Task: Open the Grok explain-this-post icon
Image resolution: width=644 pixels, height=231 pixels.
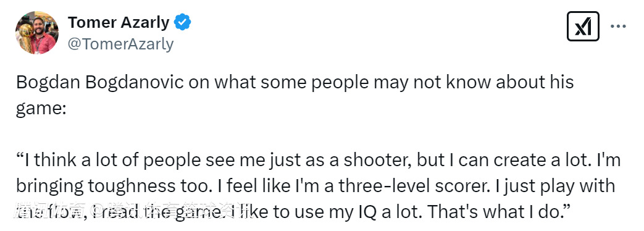Action: (583, 27)
